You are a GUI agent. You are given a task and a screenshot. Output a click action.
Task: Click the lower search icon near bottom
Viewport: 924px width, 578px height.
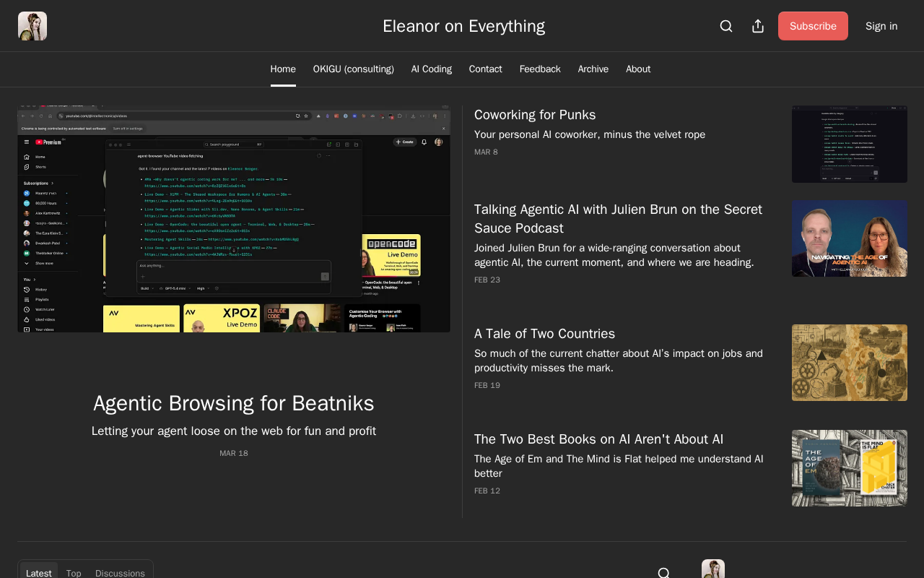[x=664, y=573]
